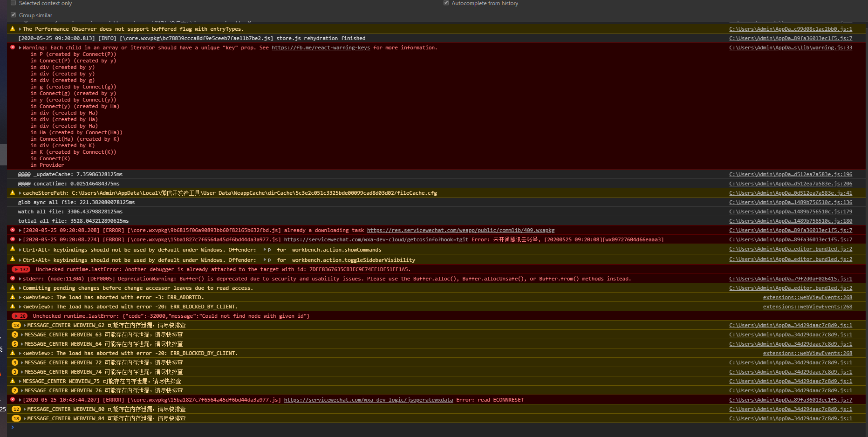The width and height of the screenshot is (868, 437).
Task: Expand the first ERR_BLOCKED_BY_CLIENT webview warning
Action: point(20,307)
